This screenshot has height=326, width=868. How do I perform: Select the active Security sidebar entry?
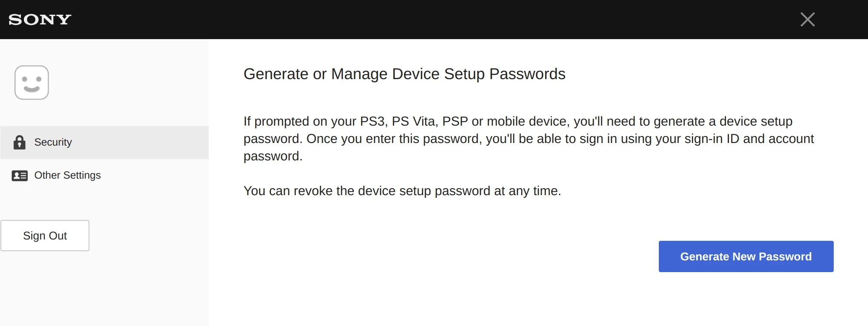pyautogui.click(x=53, y=142)
